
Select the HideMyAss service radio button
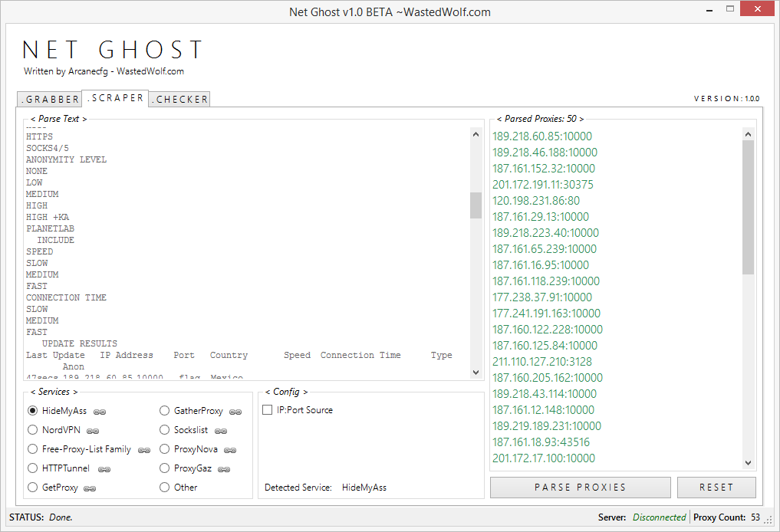pyautogui.click(x=33, y=411)
